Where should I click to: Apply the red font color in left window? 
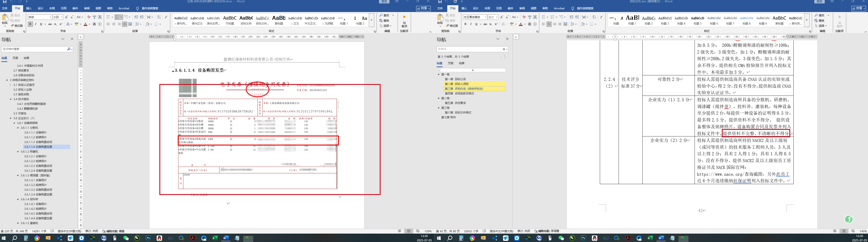pyautogui.click(x=86, y=24)
